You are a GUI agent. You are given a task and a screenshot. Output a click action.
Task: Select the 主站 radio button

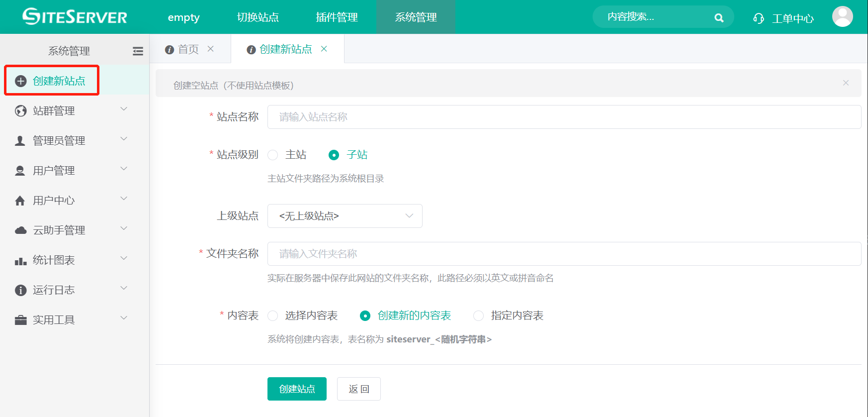click(273, 155)
